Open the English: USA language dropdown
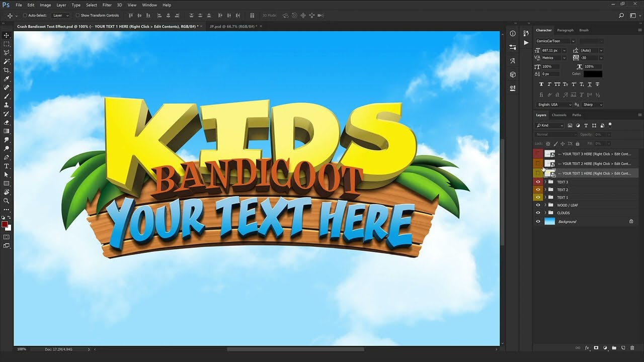This screenshot has height=362, width=644. [x=553, y=105]
